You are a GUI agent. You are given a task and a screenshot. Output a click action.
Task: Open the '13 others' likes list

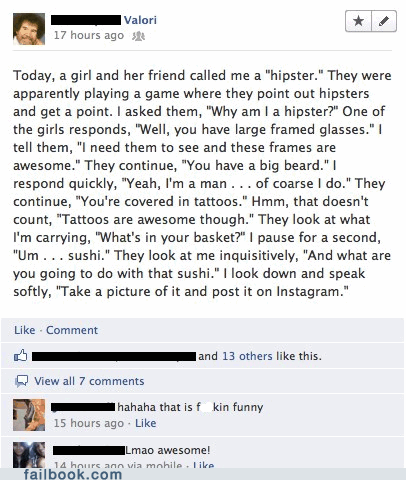click(x=247, y=356)
